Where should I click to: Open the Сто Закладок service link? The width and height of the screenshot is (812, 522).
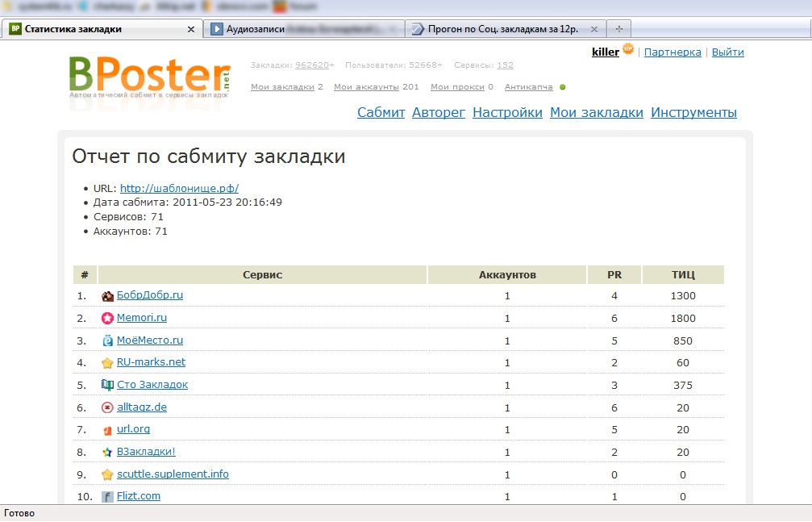coord(152,385)
